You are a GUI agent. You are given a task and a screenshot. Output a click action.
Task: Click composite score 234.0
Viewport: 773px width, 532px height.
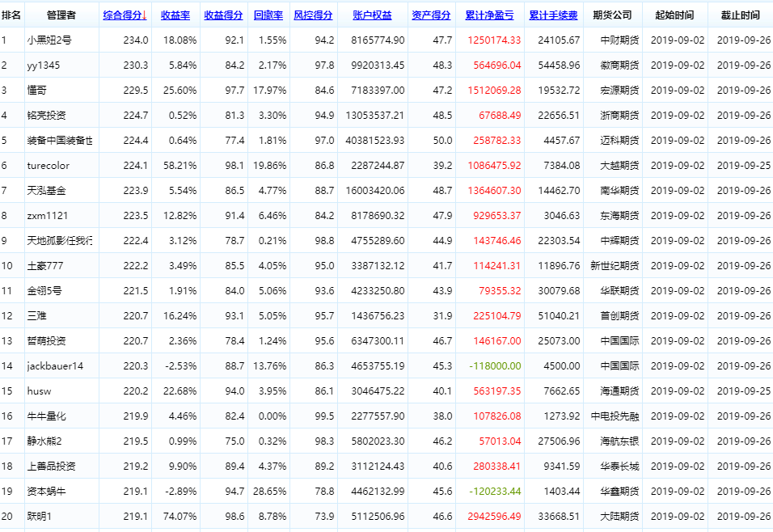(136, 40)
